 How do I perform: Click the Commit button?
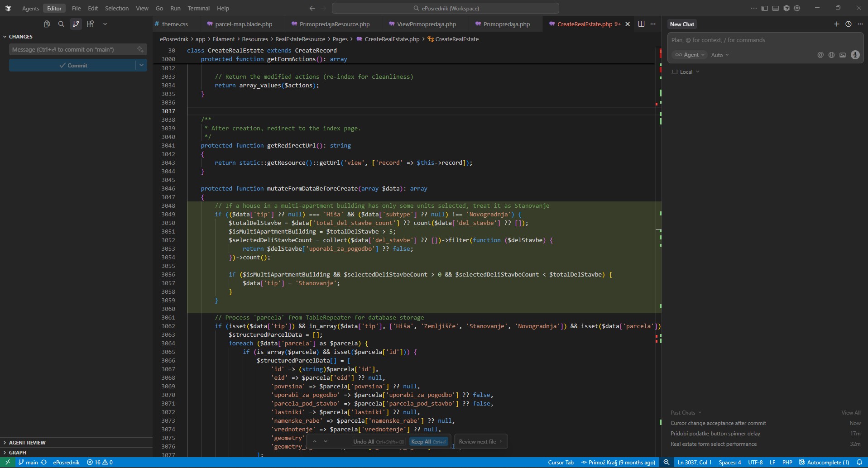pyautogui.click(x=73, y=65)
